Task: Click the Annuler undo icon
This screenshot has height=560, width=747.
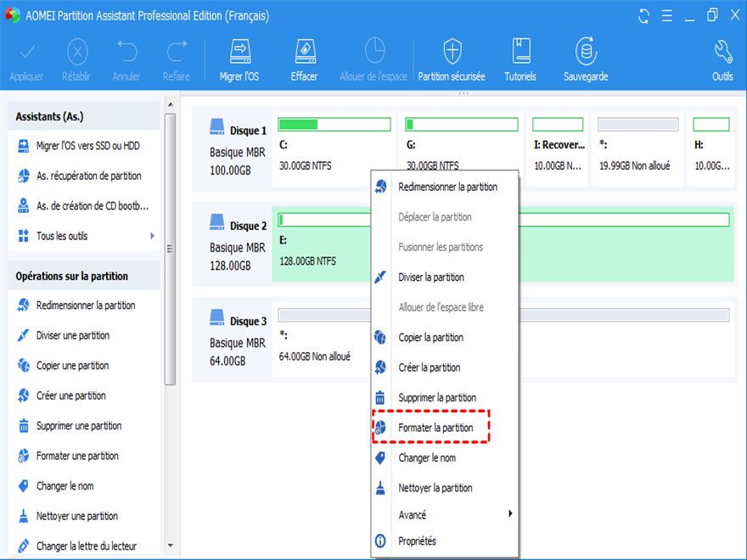Action: pos(126,52)
